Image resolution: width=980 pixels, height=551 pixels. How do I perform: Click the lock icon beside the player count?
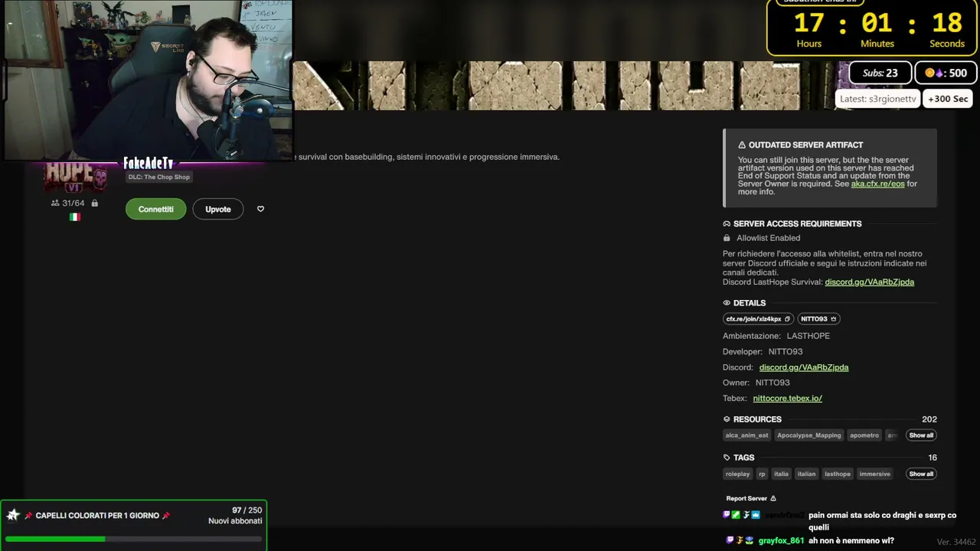click(x=95, y=203)
